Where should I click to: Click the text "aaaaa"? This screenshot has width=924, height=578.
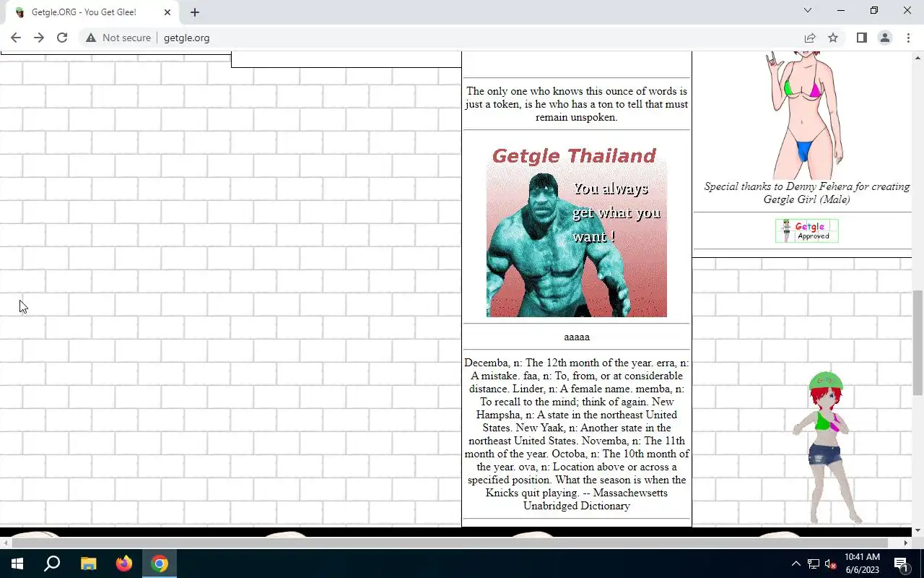[577, 337]
